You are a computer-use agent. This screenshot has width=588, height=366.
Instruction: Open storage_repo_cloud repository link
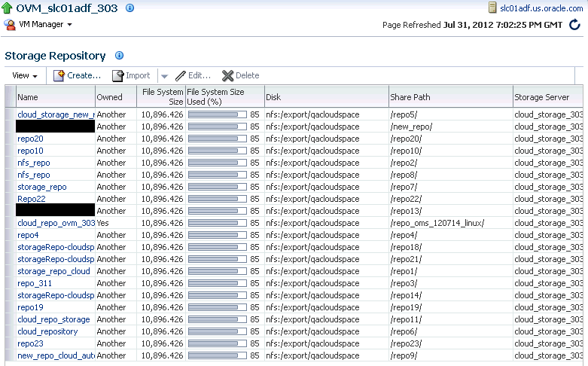(53, 271)
